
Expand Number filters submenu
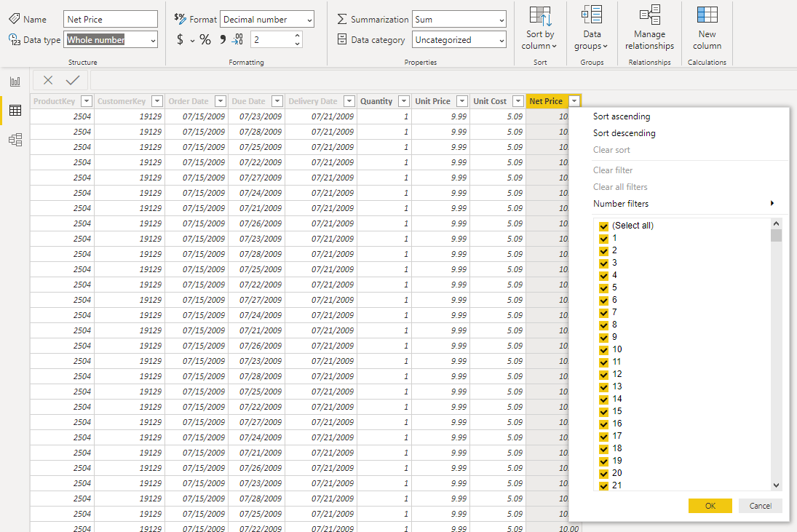pyautogui.click(x=683, y=204)
